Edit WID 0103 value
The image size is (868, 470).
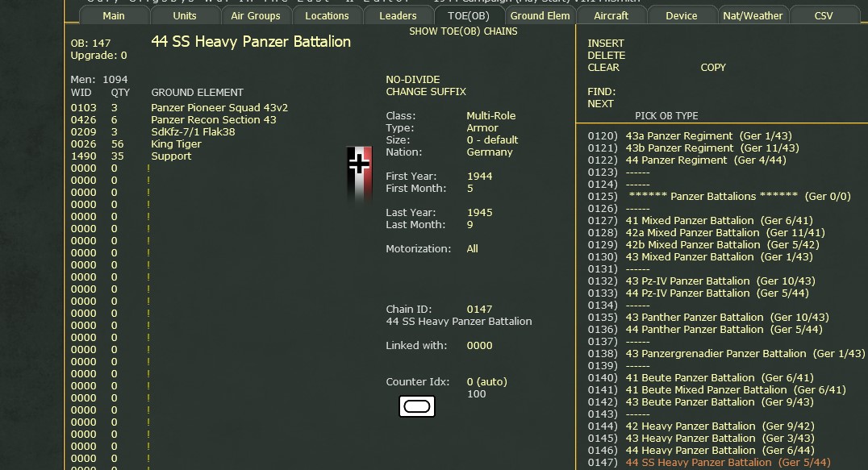(84, 108)
